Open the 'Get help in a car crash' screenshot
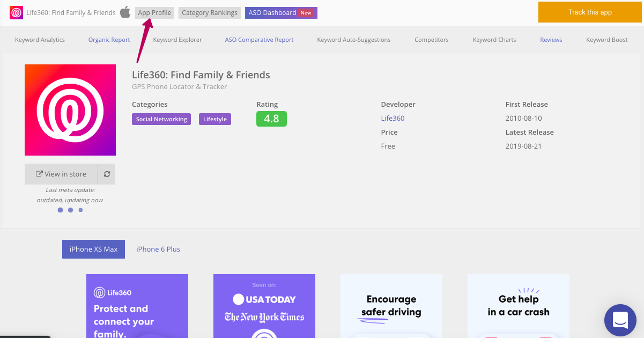Viewport: 644px width, 338px height. pos(519,306)
